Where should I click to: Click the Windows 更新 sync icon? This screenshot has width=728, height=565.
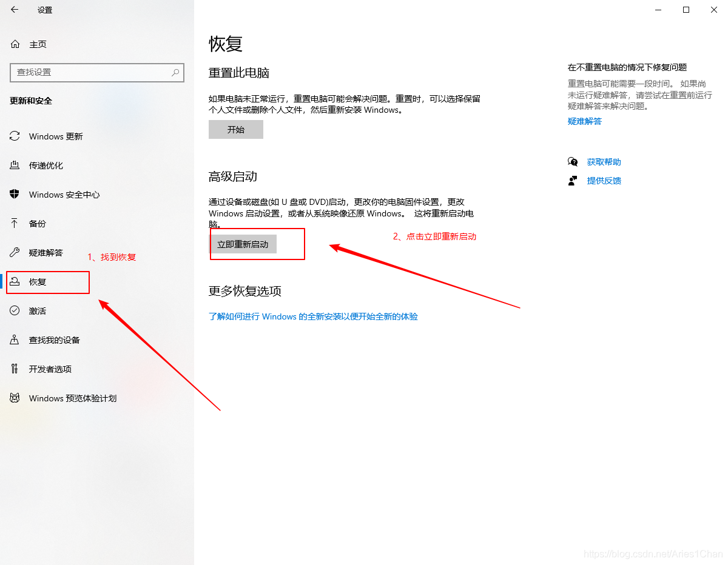pyautogui.click(x=15, y=136)
